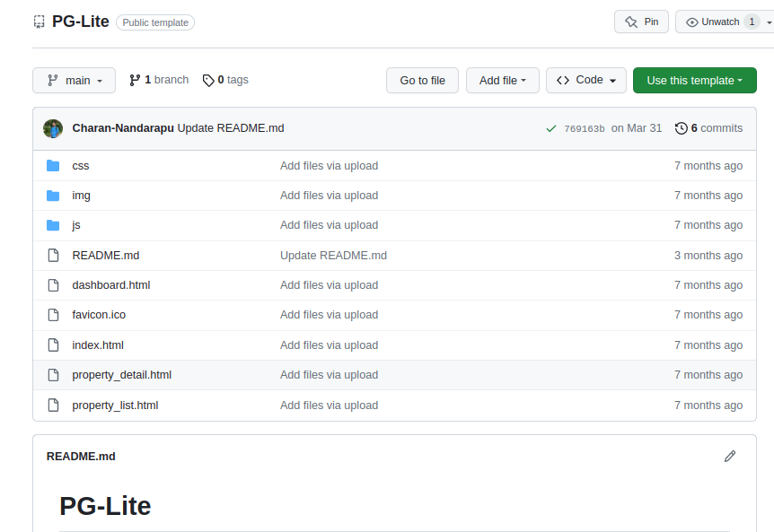
Task: Open Charan-Nandarapu's avatar image
Action: pyautogui.click(x=53, y=128)
